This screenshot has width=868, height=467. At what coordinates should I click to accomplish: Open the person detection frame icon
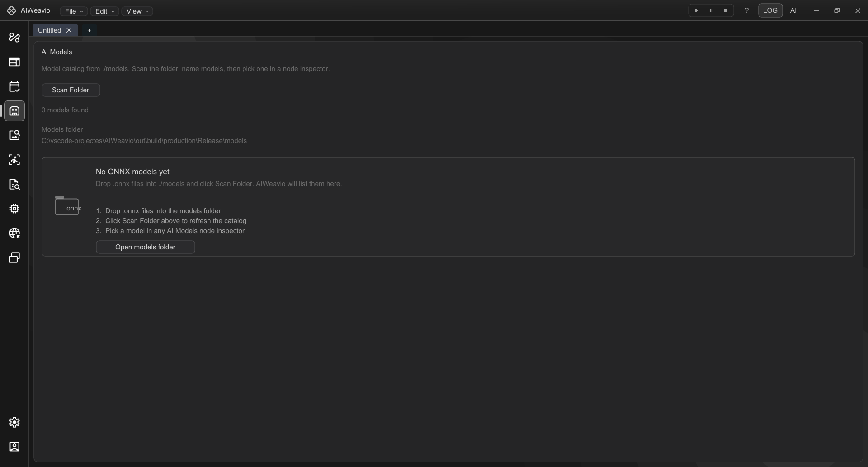pyautogui.click(x=14, y=160)
